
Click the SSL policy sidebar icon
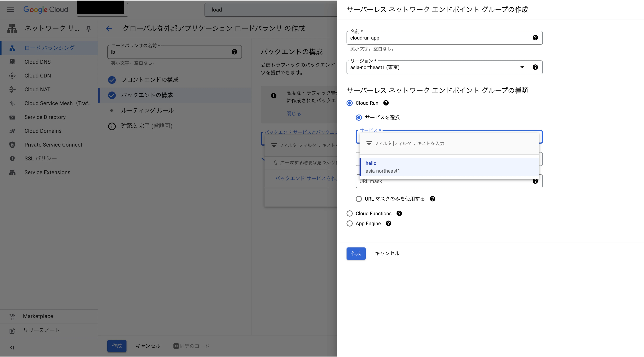[x=12, y=159]
